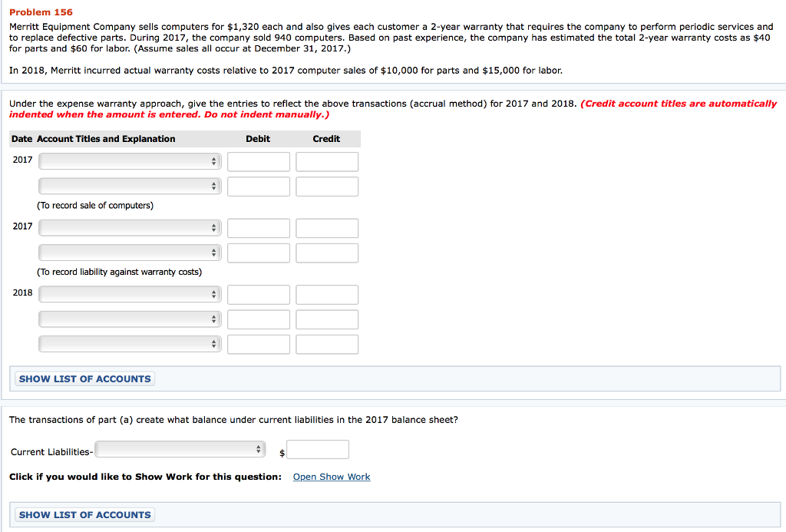Open third 2018 entry account dropdown

(x=130, y=345)
